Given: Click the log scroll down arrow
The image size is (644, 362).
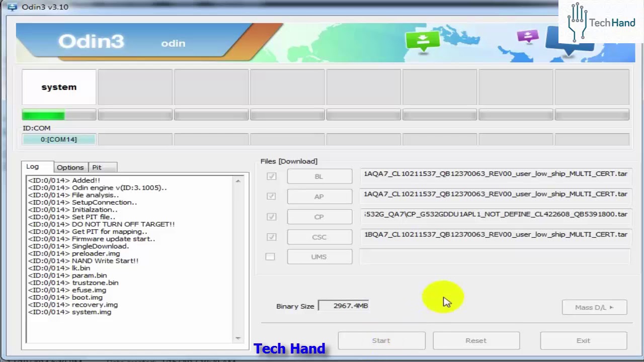Looking at the screenshot, I should tap(238, 338).
